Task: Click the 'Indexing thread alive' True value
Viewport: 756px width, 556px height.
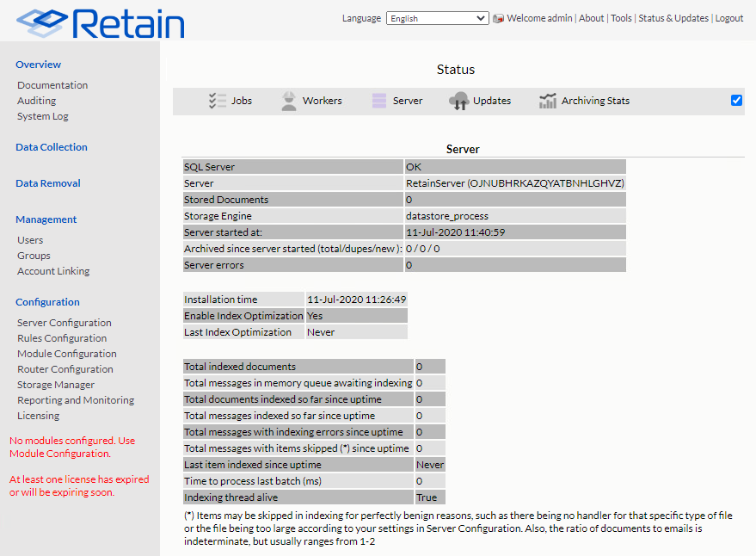Action: pos(427,497)
